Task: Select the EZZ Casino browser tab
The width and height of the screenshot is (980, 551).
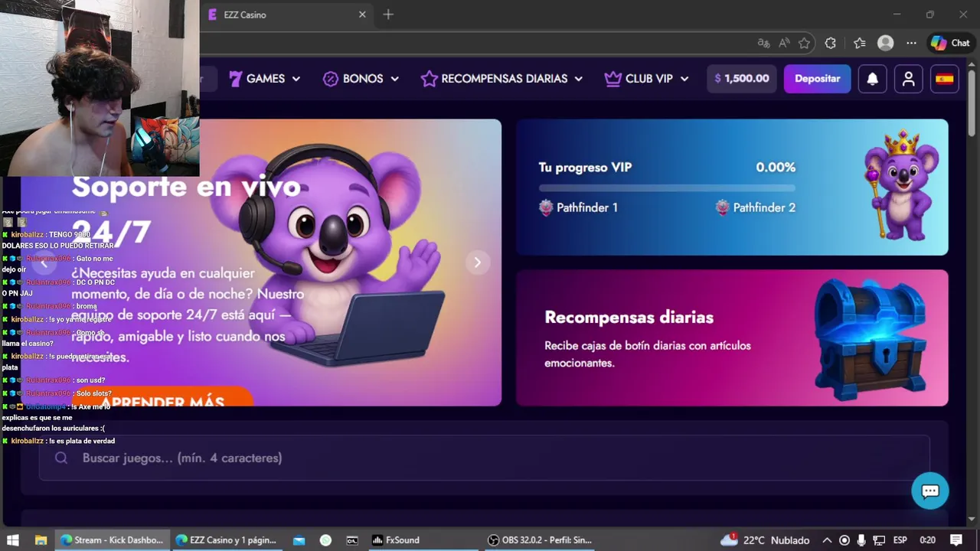Action: [x=287, y=15]
